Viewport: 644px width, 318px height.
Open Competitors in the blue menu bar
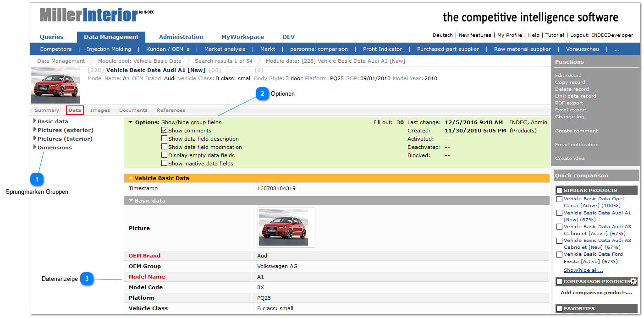click(55, 49)
